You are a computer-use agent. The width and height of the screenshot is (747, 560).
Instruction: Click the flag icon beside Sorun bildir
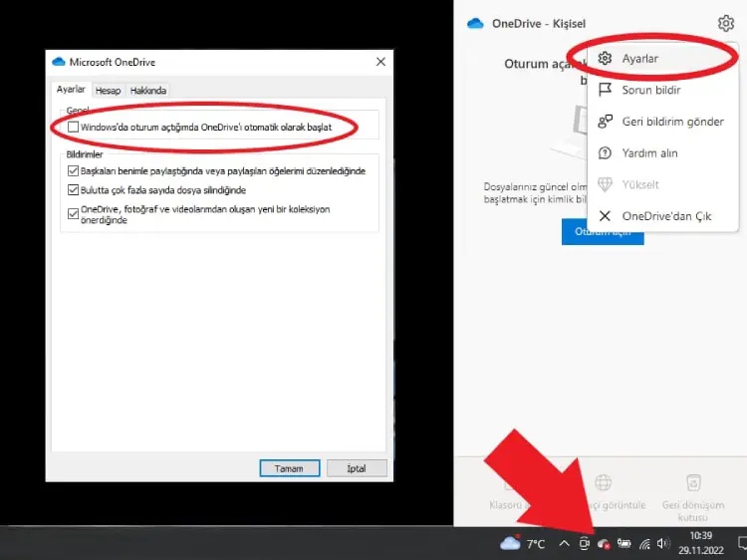click(605, 90)
